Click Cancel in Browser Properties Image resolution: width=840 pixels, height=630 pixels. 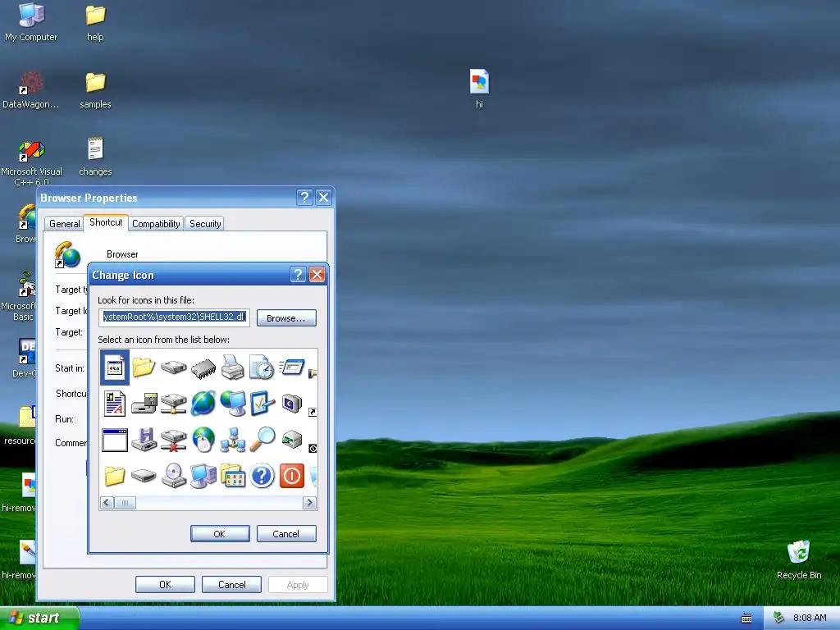231,584
